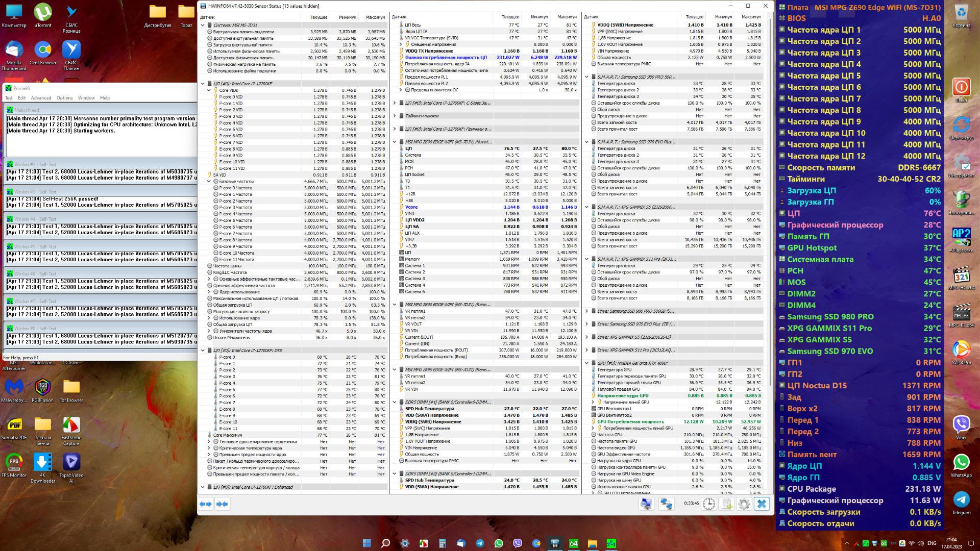Click the Текущее column header in first panel
The height and width of the screenshot is (551, 980).
[x=318, y=17]
